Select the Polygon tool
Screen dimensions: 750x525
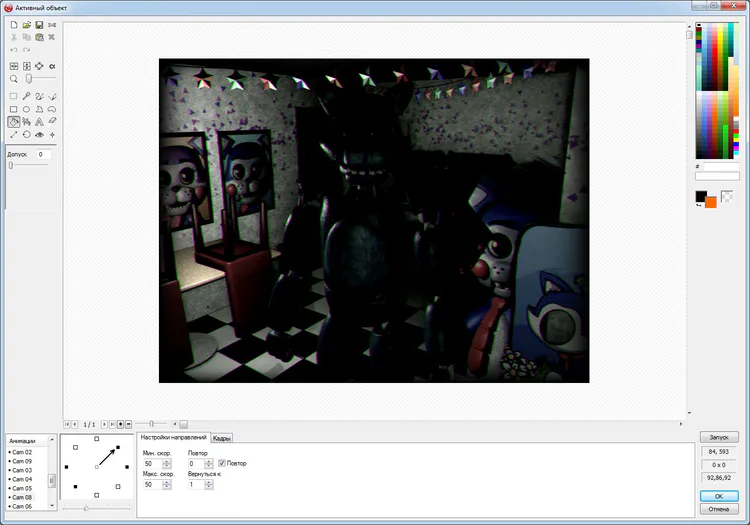tap(39, 109)
